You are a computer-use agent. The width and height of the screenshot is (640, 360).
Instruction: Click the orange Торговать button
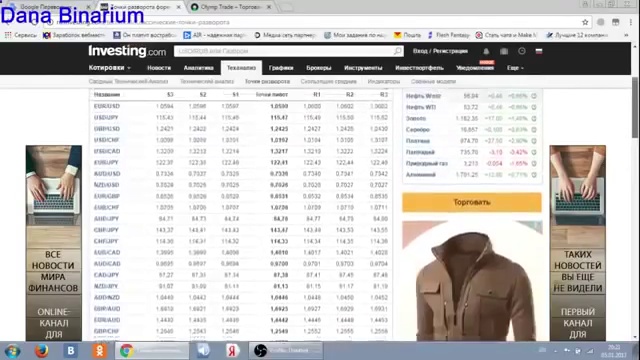point(472,202)
